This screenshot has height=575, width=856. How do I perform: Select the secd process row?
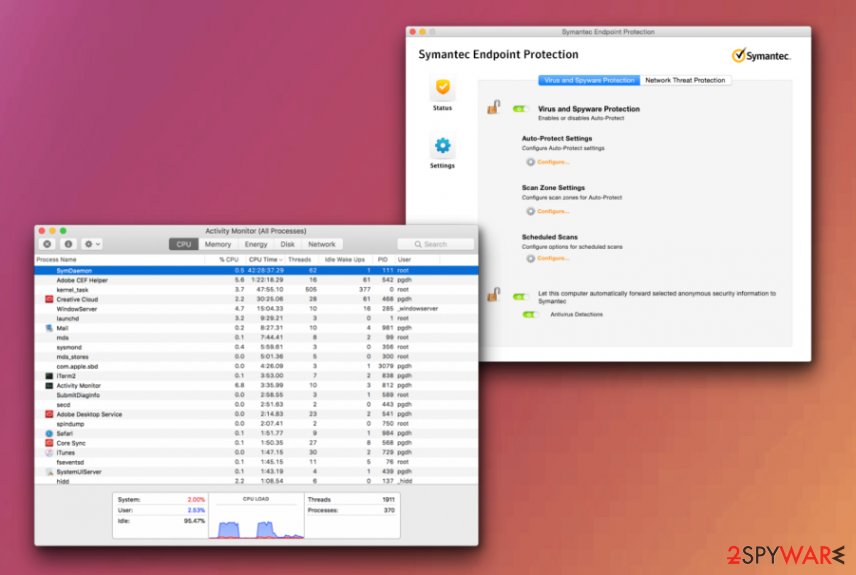click(256, 405)
